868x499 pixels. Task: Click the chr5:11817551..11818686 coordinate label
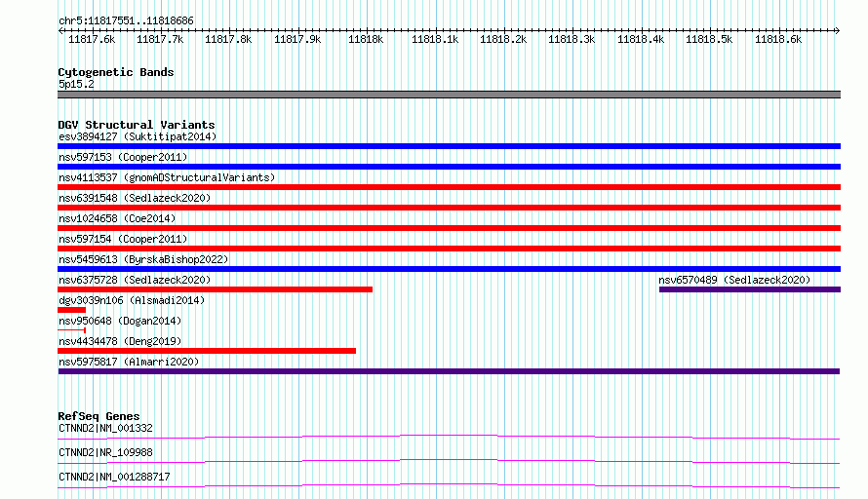point(126,21)
